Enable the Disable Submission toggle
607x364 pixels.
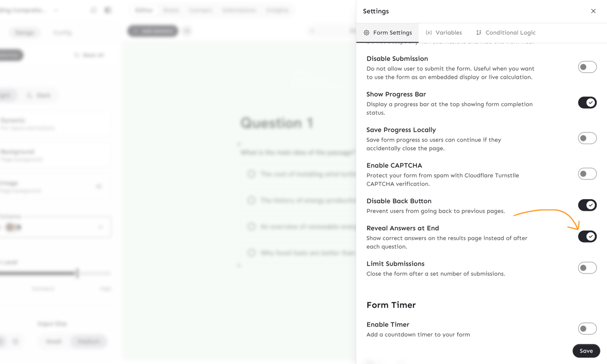tap(587, 67)
